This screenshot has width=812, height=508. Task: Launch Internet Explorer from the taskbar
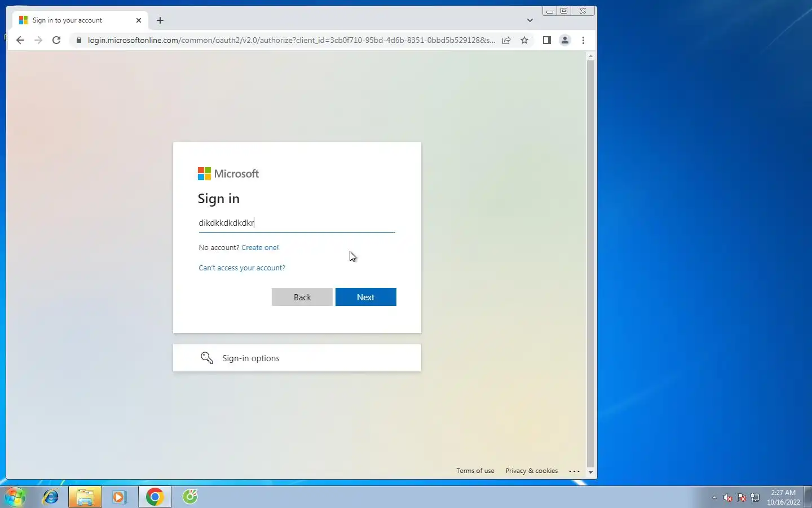click(x=51, y=497)
